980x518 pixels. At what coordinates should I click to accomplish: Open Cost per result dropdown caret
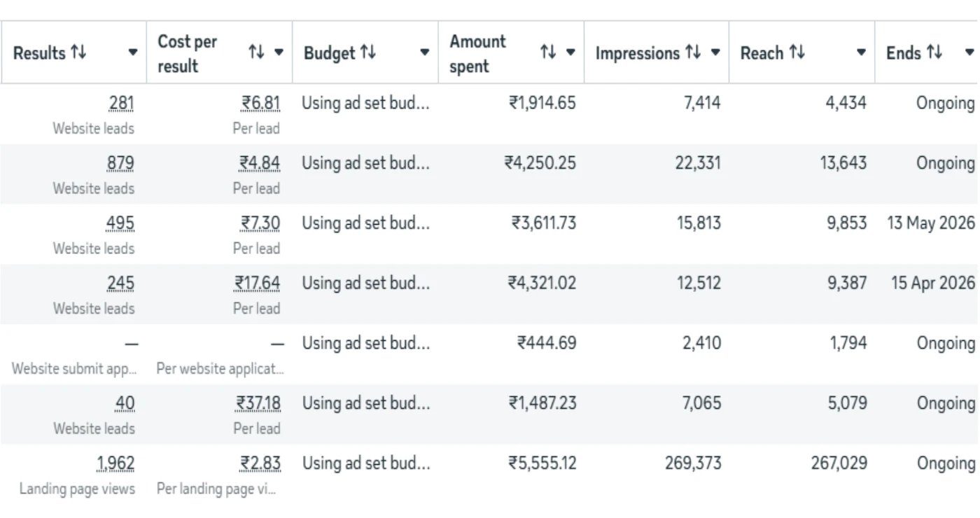click(279, 53)
